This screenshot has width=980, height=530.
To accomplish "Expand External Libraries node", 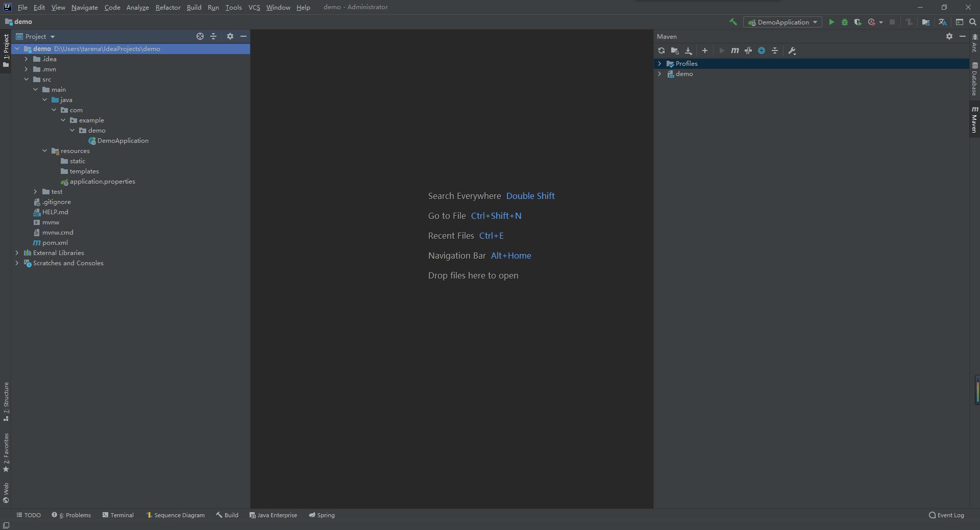I will click(x=17, y=253).
